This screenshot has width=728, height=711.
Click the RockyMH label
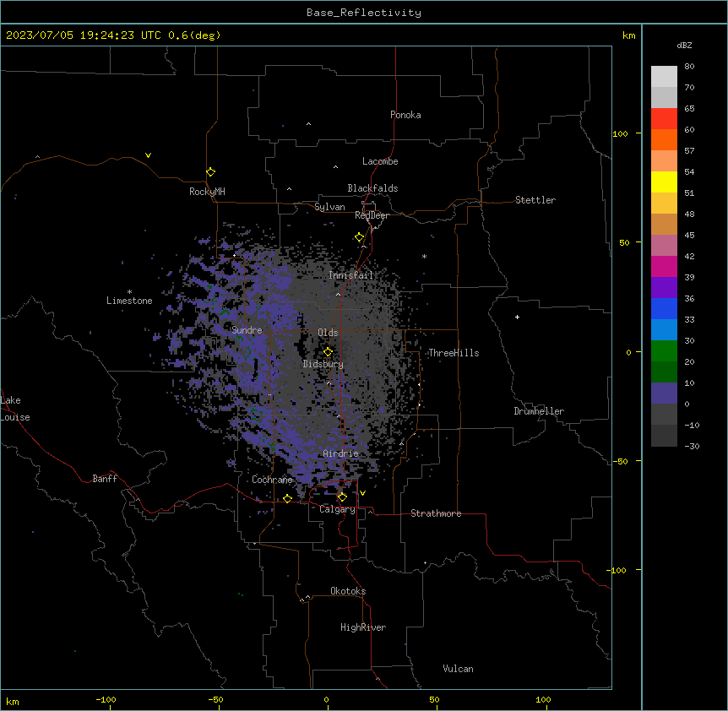[x=207, y=192]
